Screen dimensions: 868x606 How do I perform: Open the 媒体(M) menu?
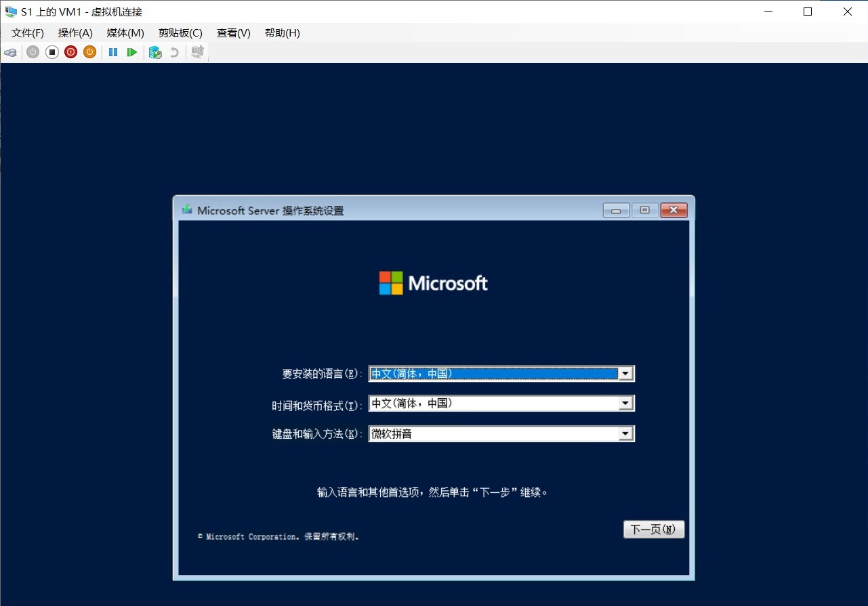[x=125, y=33]
